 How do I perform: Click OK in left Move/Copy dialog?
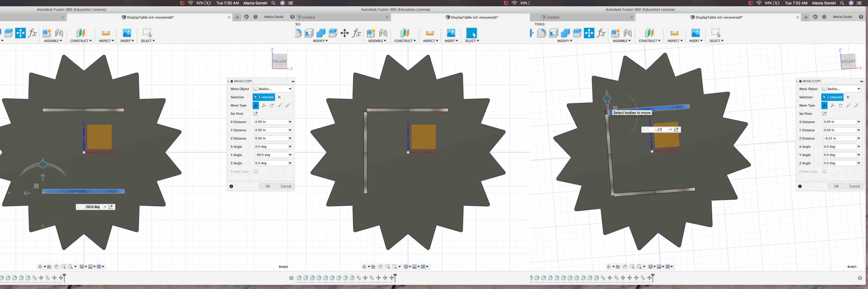(268, 186)
